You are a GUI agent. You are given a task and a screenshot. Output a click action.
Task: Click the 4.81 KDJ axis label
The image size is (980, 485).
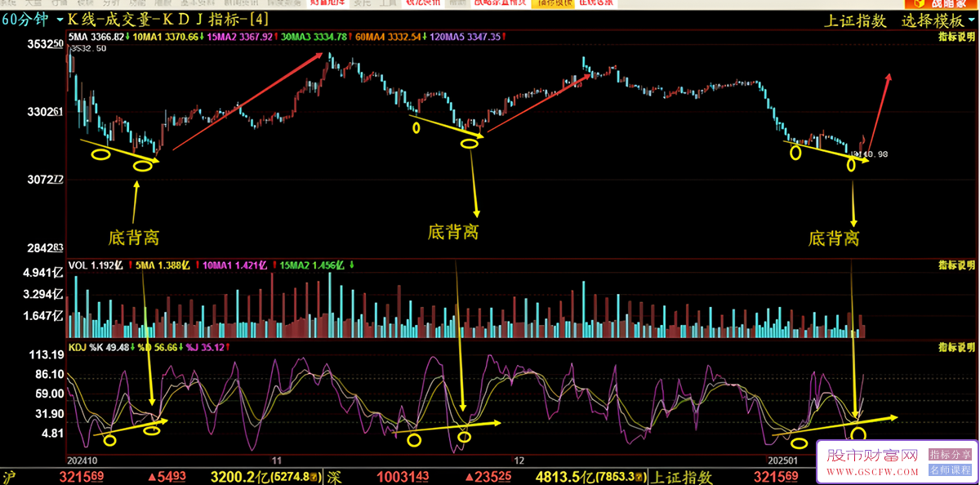coord(51,433)
